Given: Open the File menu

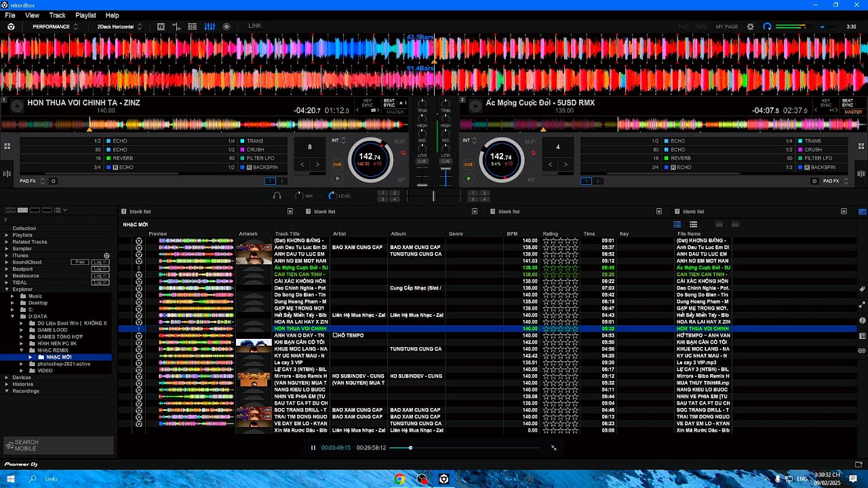Looking at the screenshot, I should tap(10, 15).
